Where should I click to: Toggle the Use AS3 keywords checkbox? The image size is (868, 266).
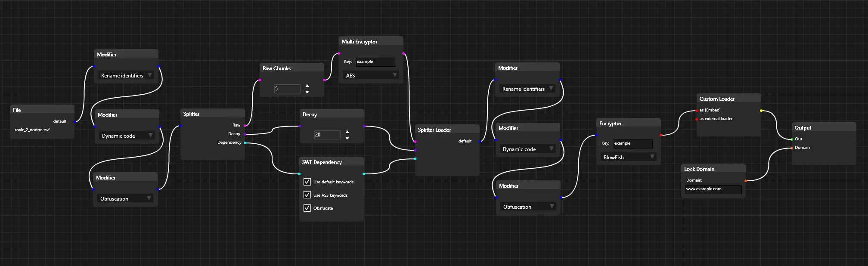pos(307,195)
